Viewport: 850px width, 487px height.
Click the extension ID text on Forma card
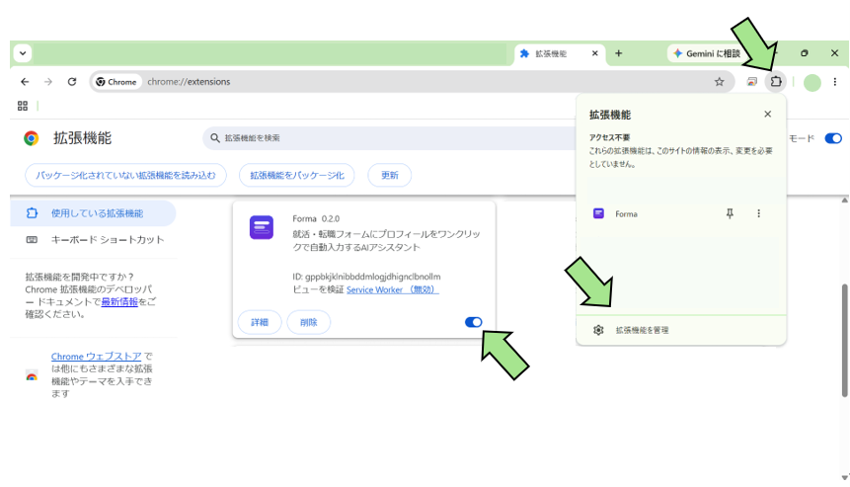[366, 277]
